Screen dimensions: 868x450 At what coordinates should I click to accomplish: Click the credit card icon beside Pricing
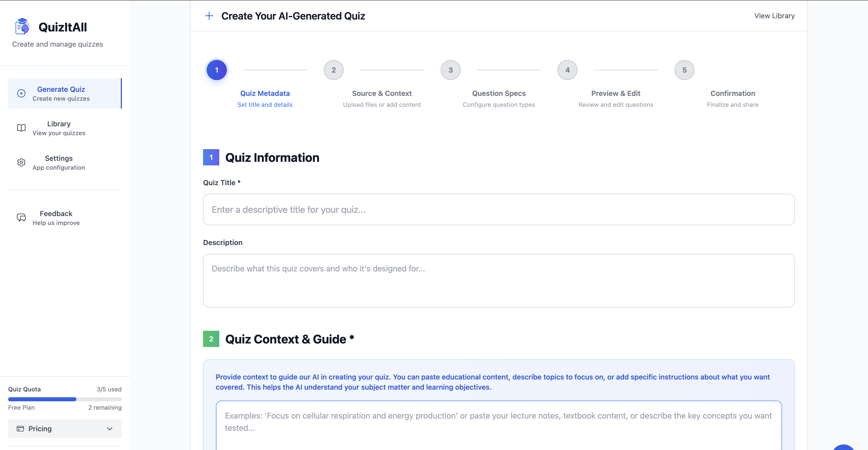(21, 428)
